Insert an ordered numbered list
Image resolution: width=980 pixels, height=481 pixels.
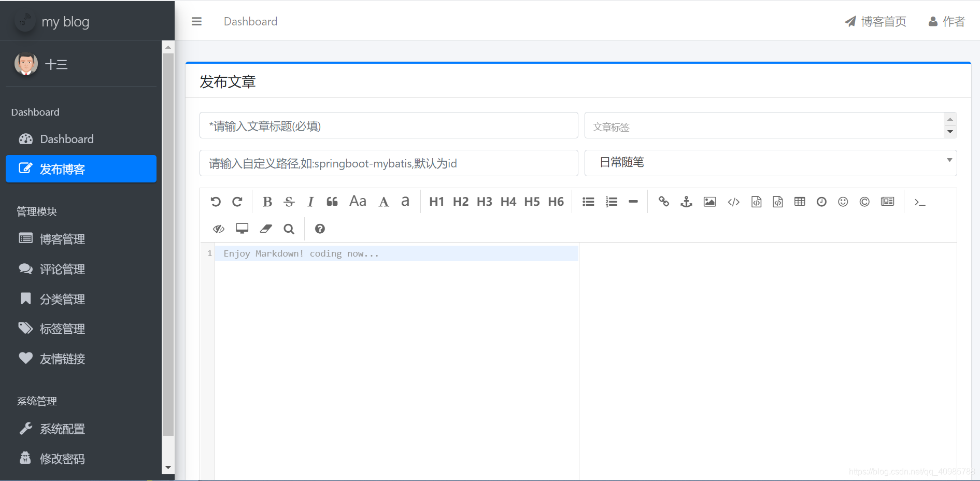(612, 202)
